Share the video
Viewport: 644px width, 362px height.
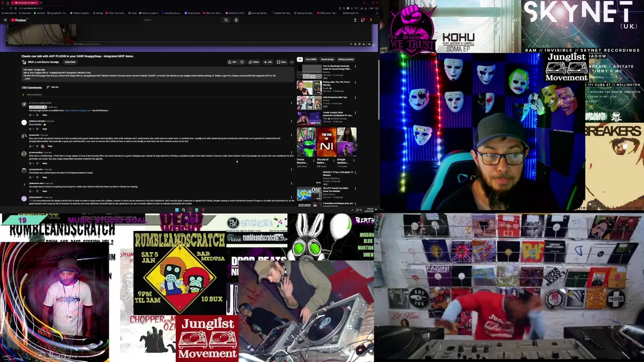click(x=254, y=62)
